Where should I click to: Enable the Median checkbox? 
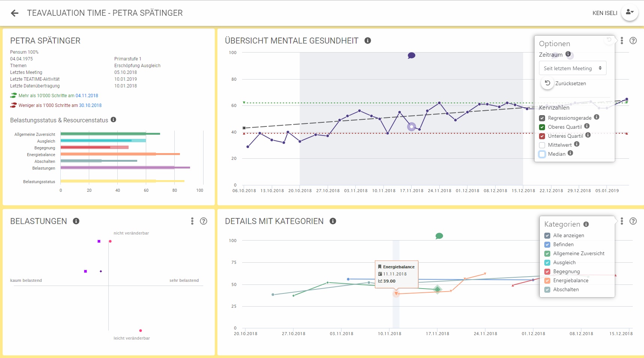coord(542,154)
